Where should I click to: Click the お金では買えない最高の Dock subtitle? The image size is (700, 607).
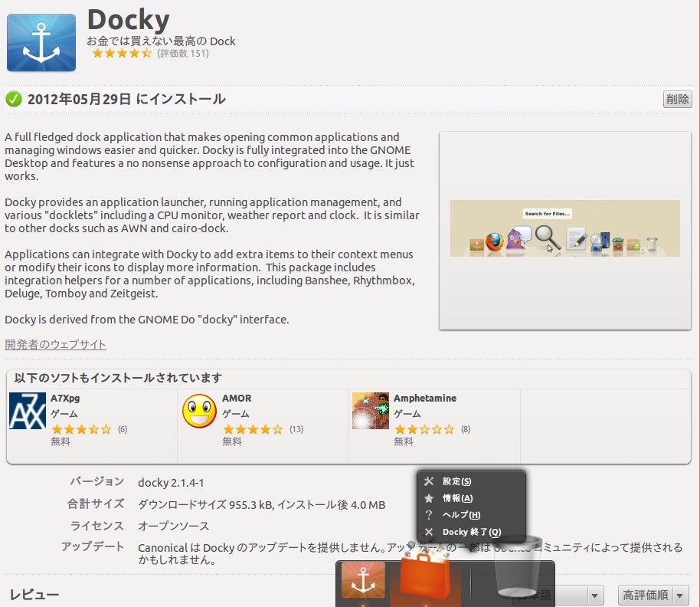click(x=161, y=41)
